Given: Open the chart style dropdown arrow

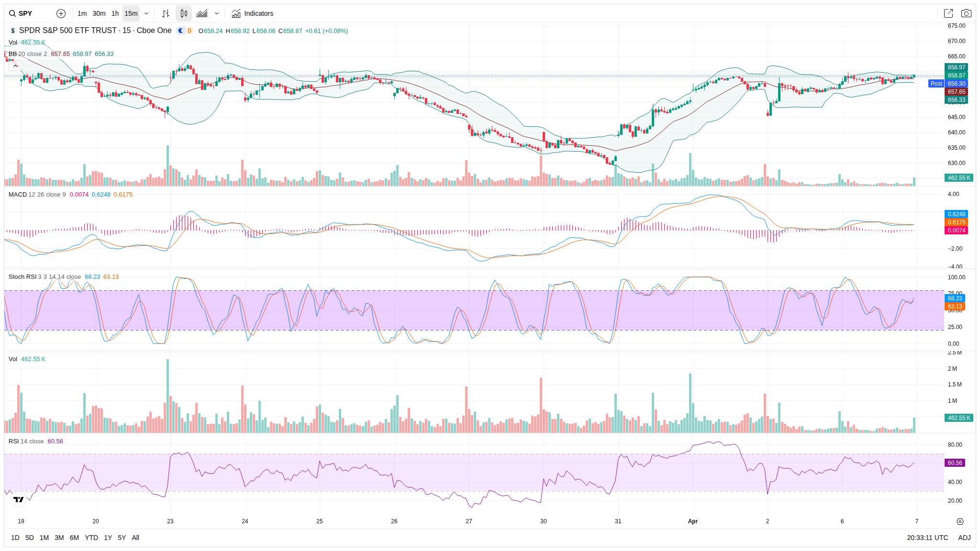Looking at the screenshot, I should click(x=217, y=13).
